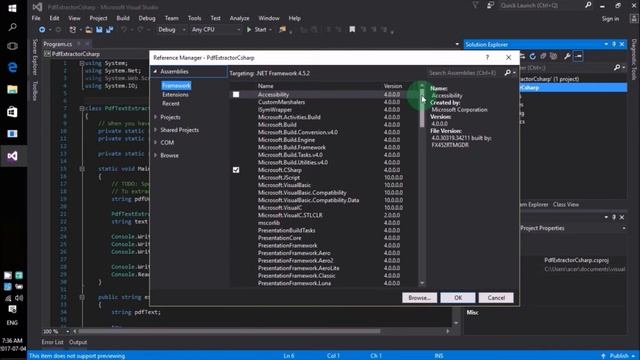The width and height of the screenshot is (640, 360).
Task: Click Show All Files icon in Solution Explorer
Action: [x=553, y=56]
